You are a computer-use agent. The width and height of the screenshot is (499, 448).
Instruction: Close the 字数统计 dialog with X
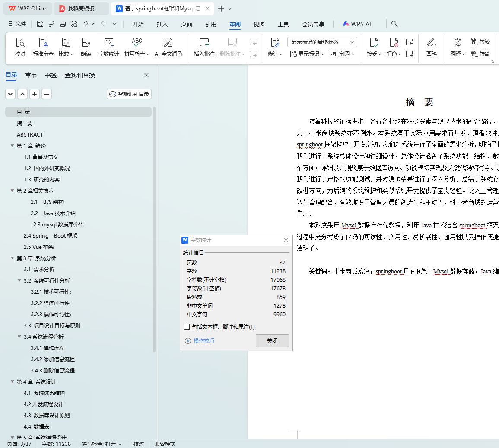286,240
